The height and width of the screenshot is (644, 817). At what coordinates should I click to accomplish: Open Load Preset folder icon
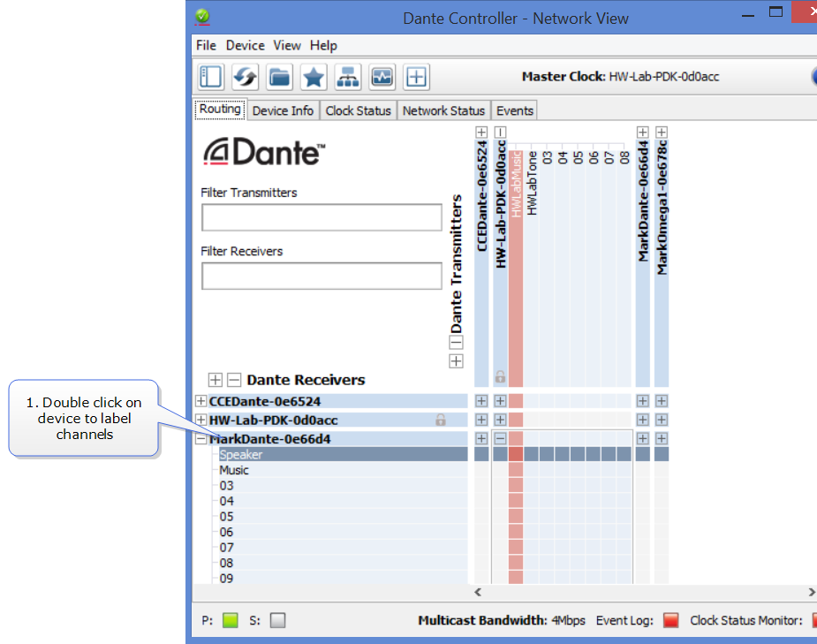coord(279,77)
